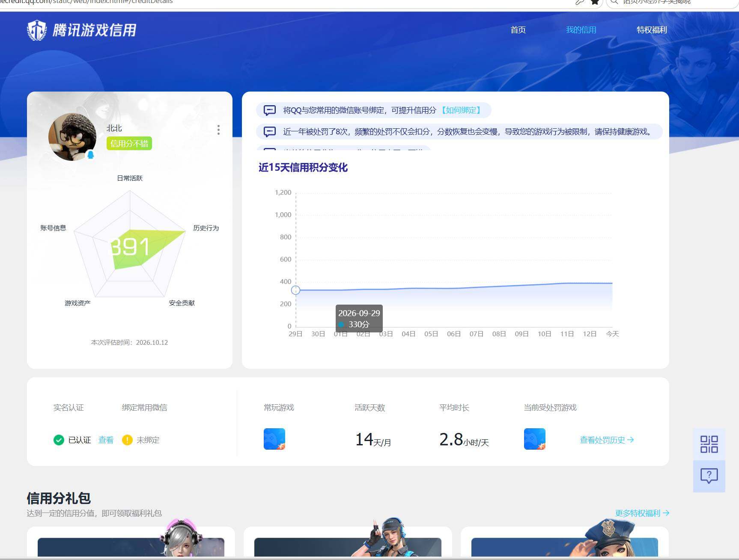The height and width of the screenshot is (560, 739).
Task: Click the yellow warning icon beside 未绑定
Action: [127, 440]
